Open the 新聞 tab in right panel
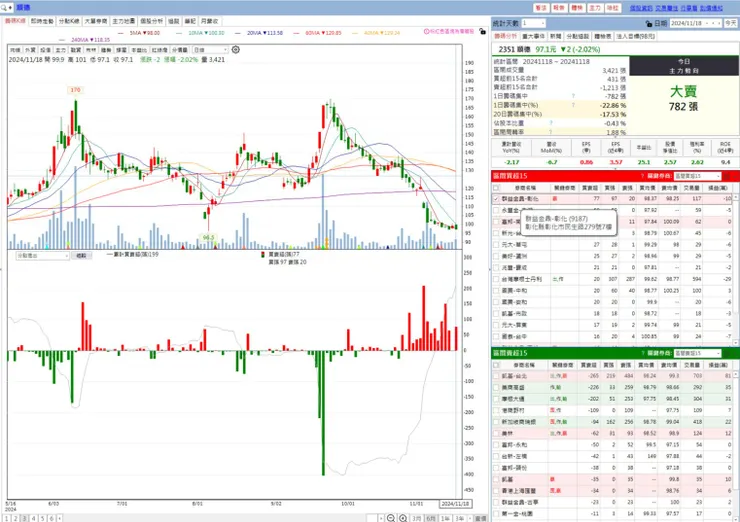This screenshot has width=740, height=522. 555,36
